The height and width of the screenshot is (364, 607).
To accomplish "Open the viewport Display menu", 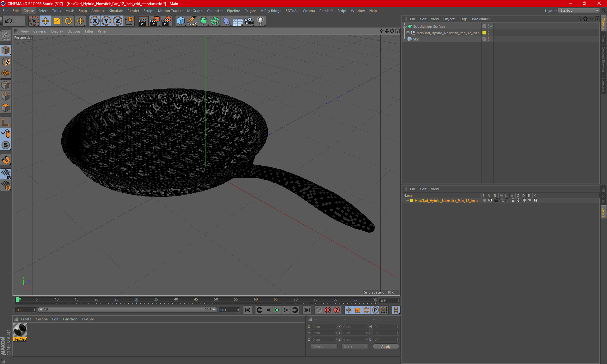I will [57, 31].
